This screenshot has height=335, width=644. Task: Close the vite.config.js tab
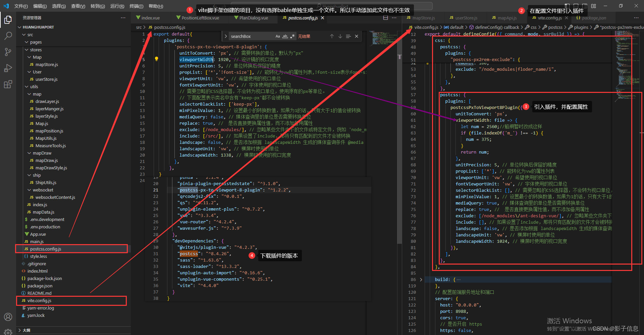click(567, 18)
